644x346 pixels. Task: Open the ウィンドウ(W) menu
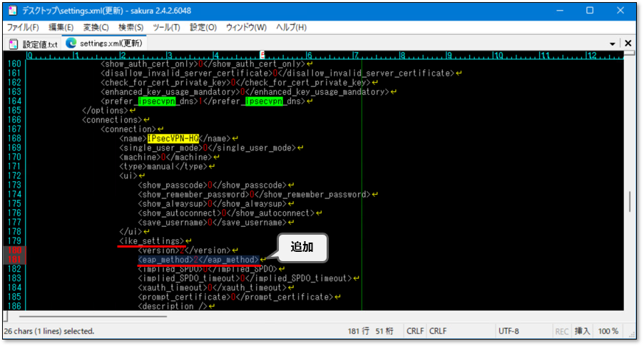tap(246, 27)
